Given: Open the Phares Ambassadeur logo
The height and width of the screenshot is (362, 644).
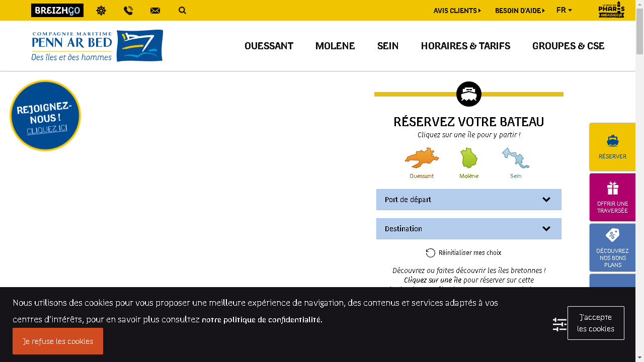Looking at the screenshot, I should click(x=611, y=10).
